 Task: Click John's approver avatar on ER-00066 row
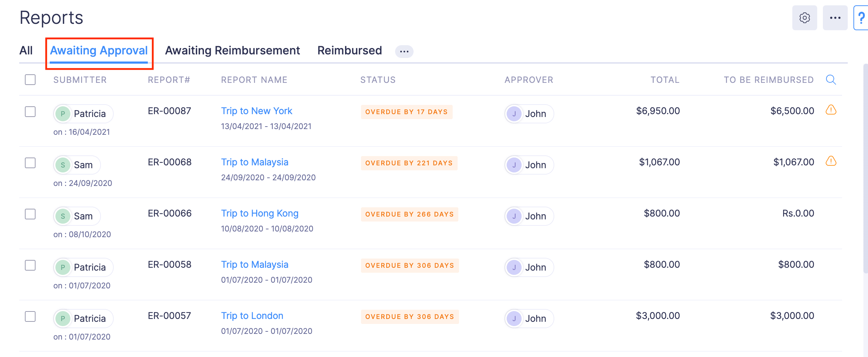point(514,216)
